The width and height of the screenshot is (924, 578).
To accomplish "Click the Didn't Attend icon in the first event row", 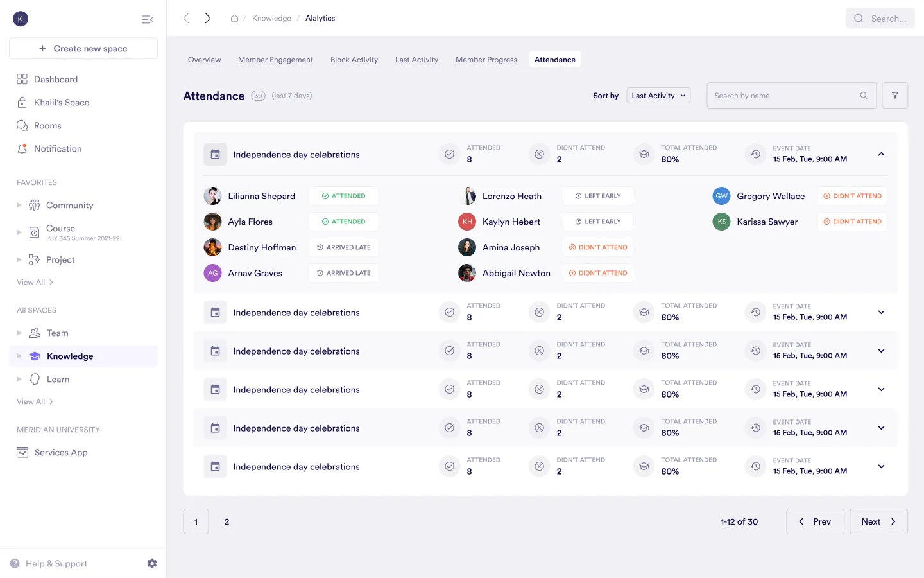I will pos(539,154).
